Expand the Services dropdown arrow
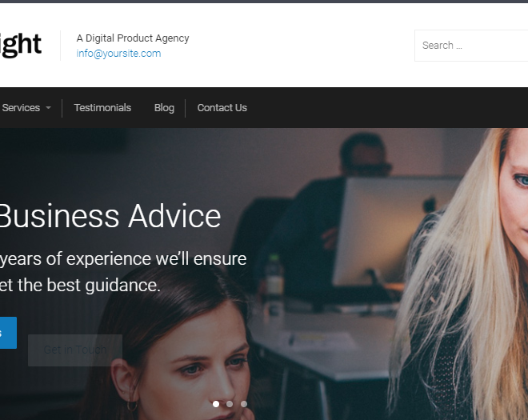The image size is (528, 420). pyautogui.click(x=48, y=108)
